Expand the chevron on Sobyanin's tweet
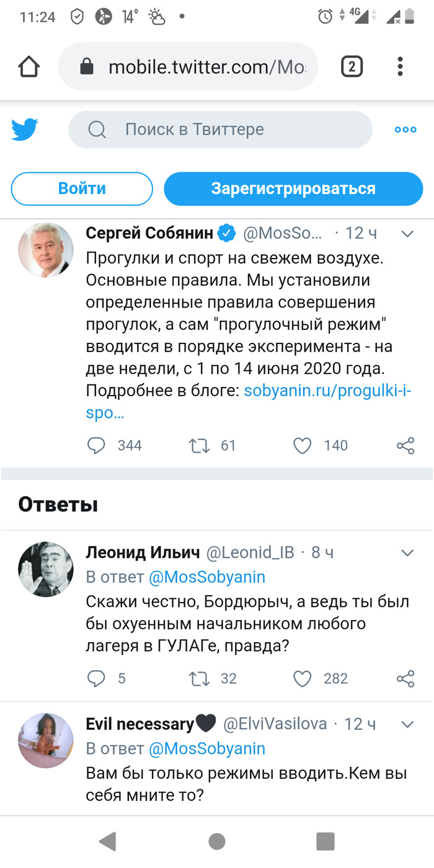434x868 pixels. [x=407, y=234]
